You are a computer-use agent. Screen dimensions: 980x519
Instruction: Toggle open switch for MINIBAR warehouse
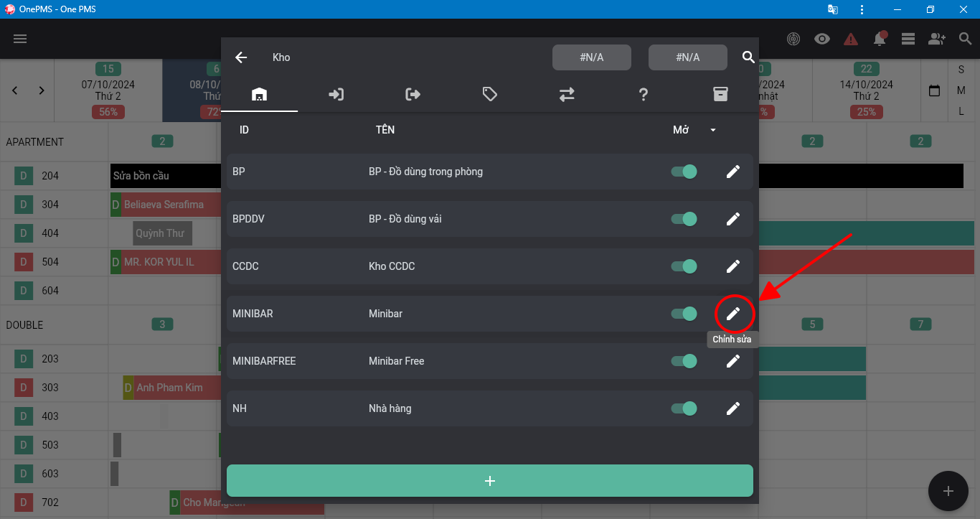684,314
